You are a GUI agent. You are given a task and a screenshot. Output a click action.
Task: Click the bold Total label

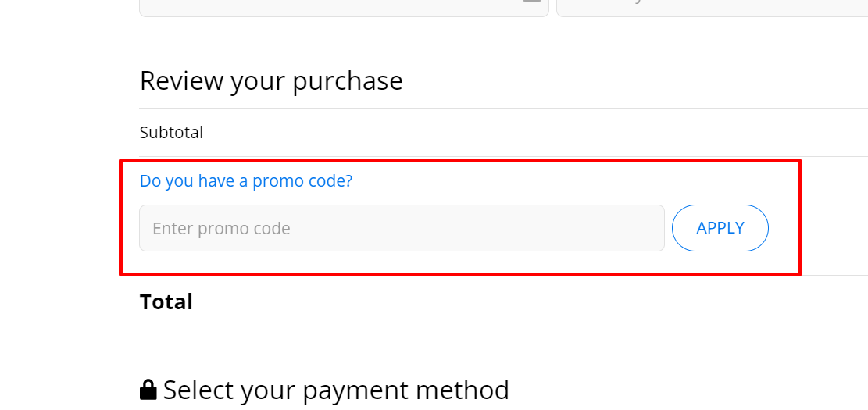tap(166, 302)
